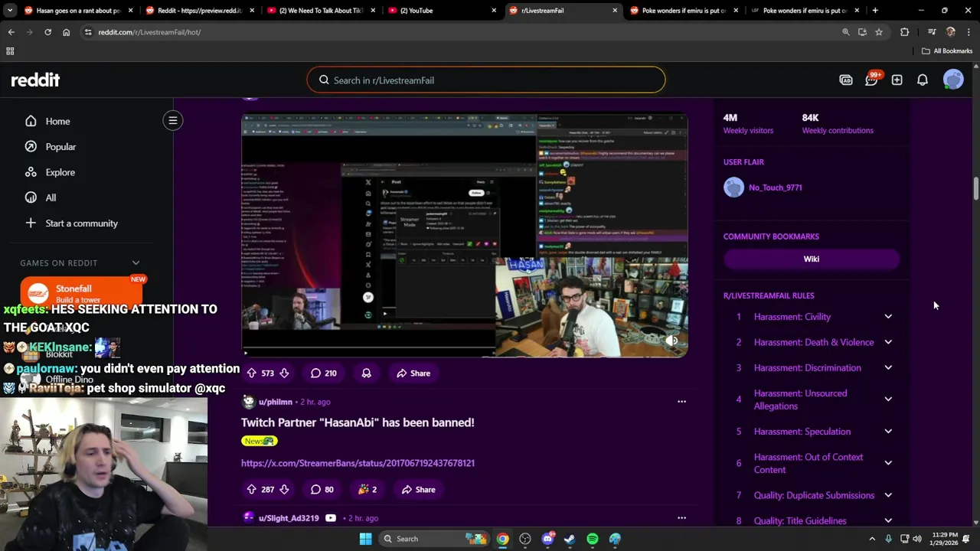Switch to We Need To Talk About TikTok tab
Screen dimensions: 980x551
click(x=320, y=11)
